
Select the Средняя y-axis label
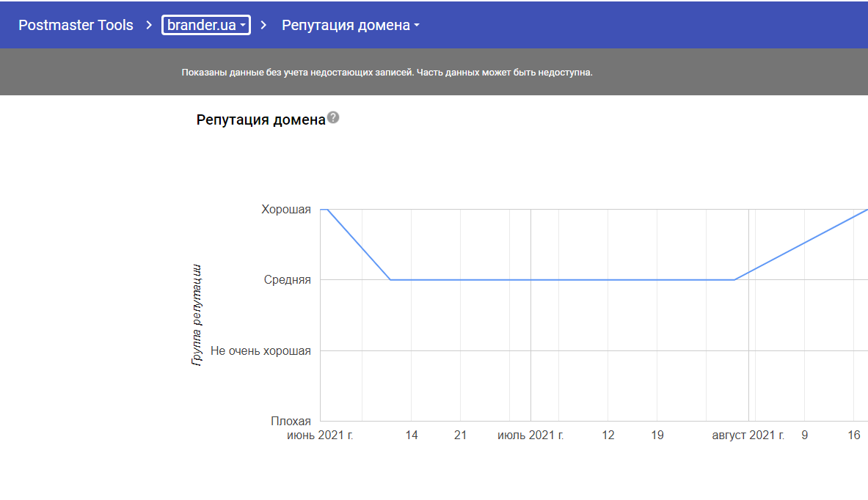coord(288,280)
